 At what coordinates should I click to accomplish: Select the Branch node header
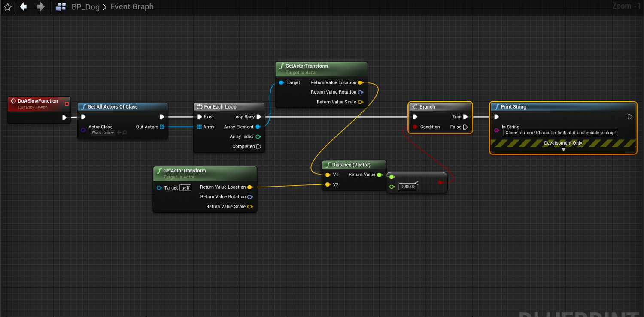coord(440,106)
